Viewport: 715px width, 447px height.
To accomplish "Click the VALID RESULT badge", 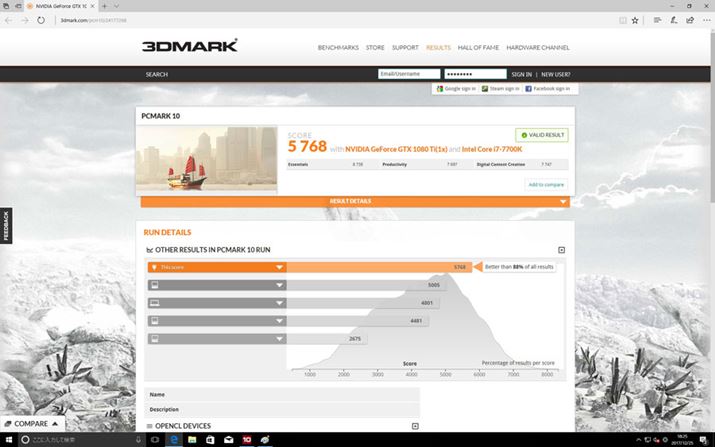I will coord(542,135).
